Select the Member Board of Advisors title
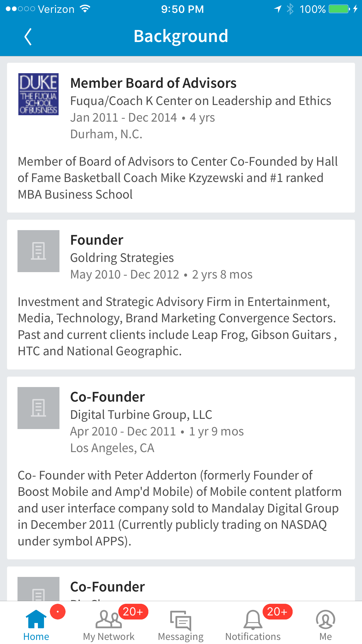The width and height of the screenshot is (362, 644). pos(153,83)
